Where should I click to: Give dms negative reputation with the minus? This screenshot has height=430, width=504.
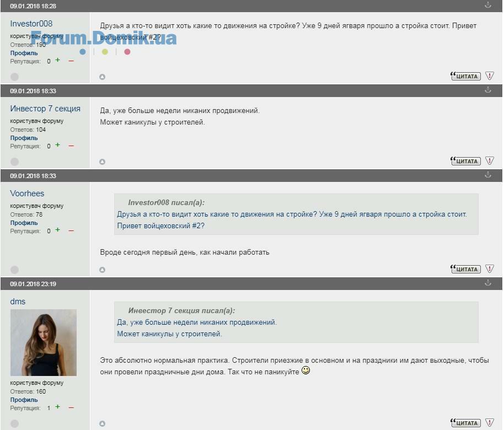[71, 407]
